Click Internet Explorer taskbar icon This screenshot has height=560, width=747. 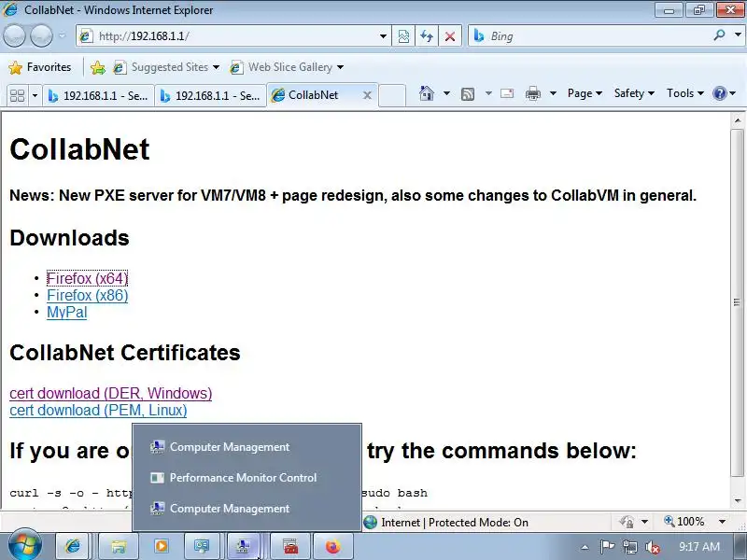[x=73, y=546]
